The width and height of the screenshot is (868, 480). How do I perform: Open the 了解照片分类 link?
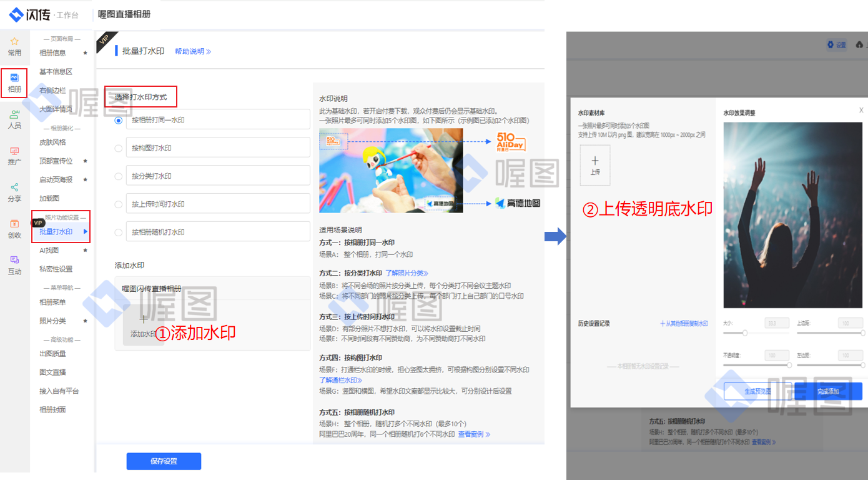coord(407,273)
